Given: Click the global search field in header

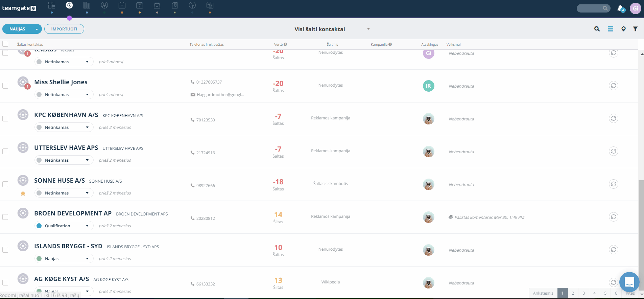Looking at the screenshot, I should point(593,8).
